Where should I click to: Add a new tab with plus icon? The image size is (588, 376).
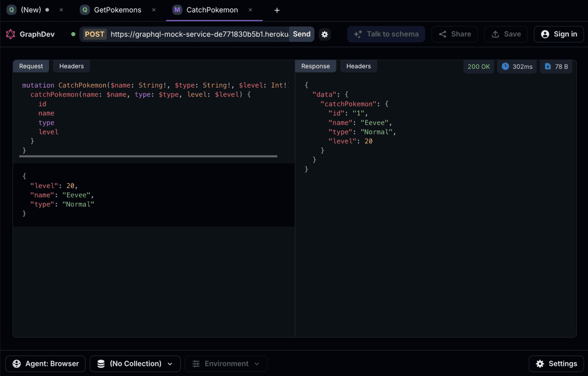point(277,10)
